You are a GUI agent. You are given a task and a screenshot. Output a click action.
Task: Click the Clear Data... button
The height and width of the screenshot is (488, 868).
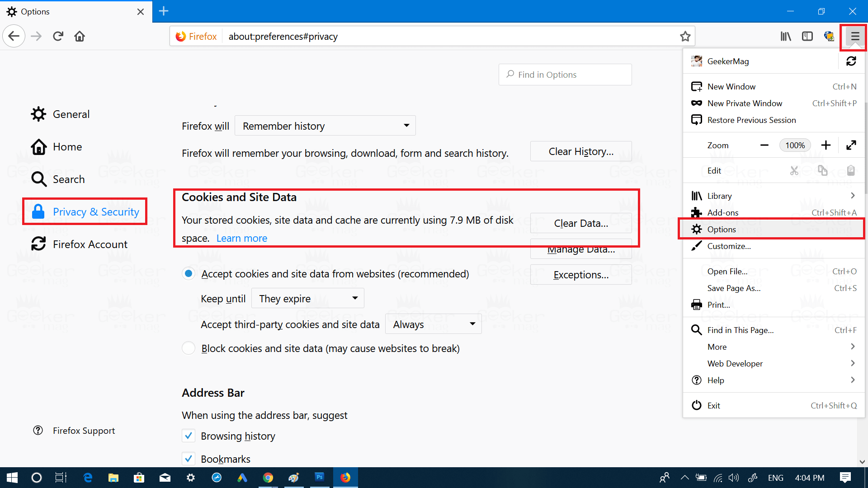(x=581, y=223)
